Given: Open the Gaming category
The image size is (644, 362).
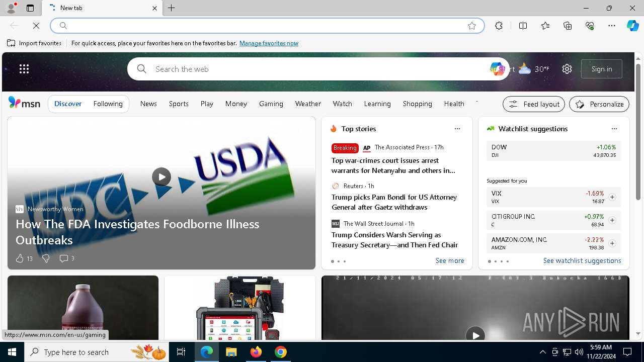Looking at the screenshot, I should 271,104.
